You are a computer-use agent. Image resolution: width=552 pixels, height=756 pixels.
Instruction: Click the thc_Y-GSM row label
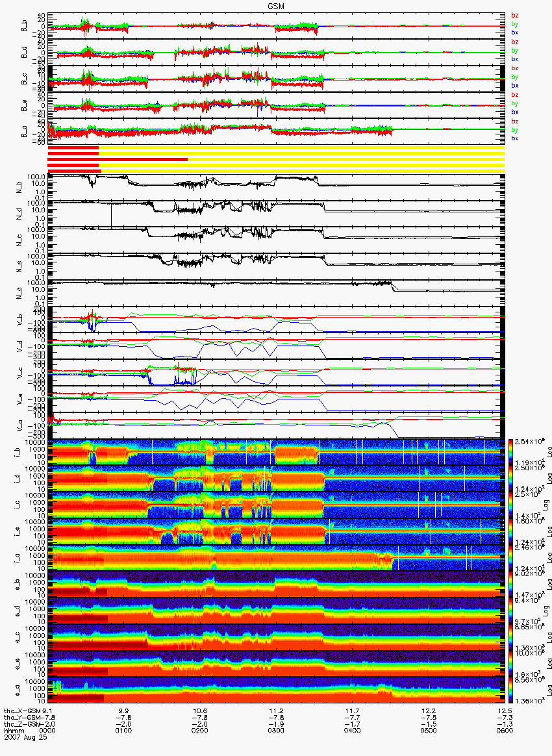pos(21,717)
